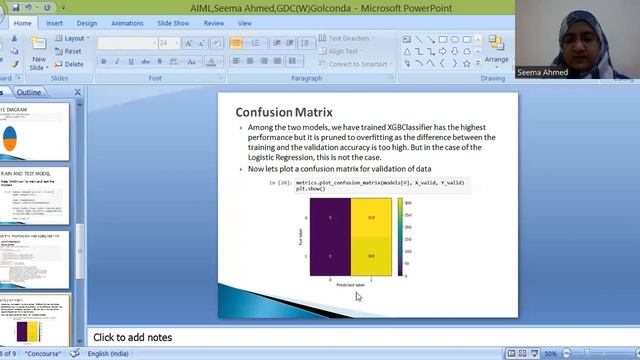
Task: Select the Train and Test Model slide thumbnail
Action: pos(34,196)
